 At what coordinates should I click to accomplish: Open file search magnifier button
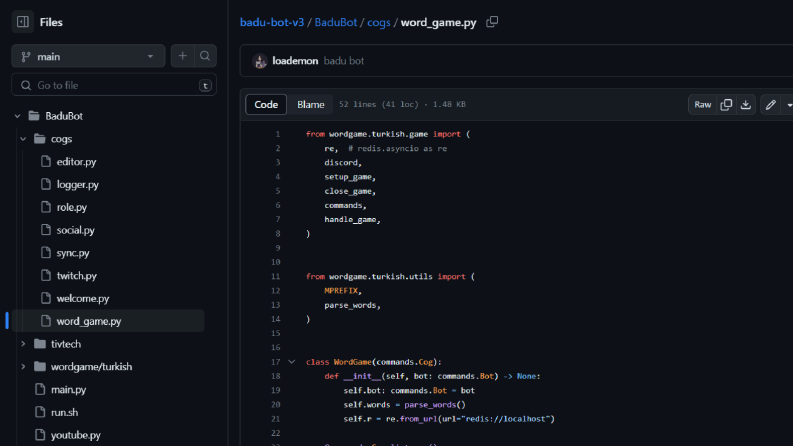click(x=205, y=56)
